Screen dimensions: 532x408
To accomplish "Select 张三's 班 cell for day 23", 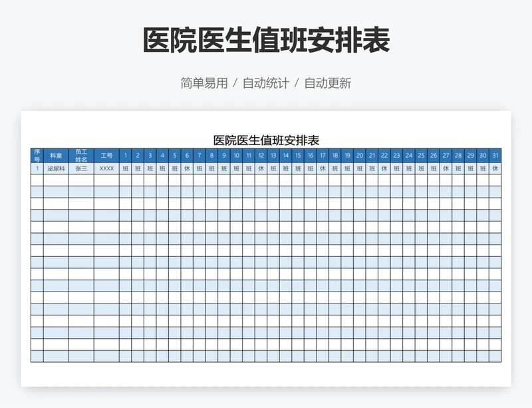I will [x=396, y=168].
